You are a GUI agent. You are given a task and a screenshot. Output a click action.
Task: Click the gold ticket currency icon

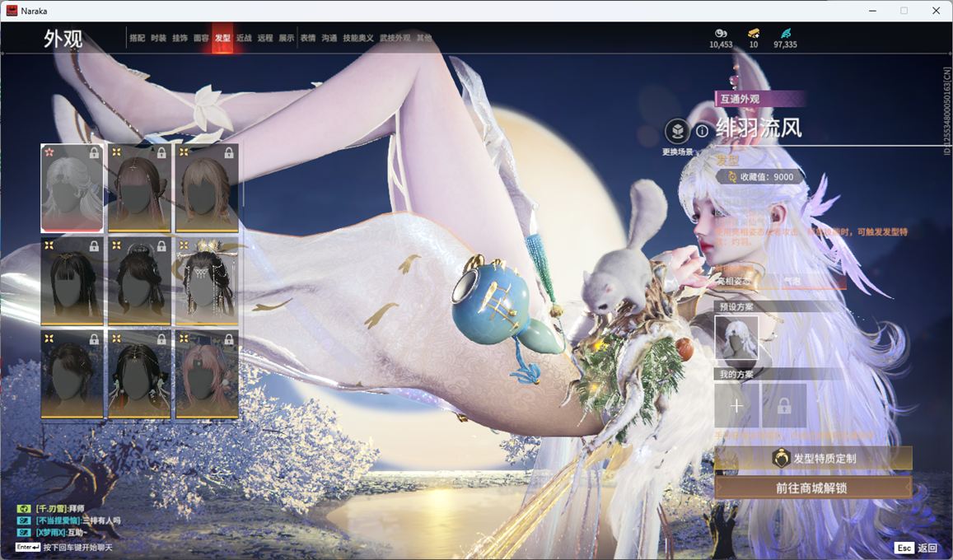click(754, 33)
